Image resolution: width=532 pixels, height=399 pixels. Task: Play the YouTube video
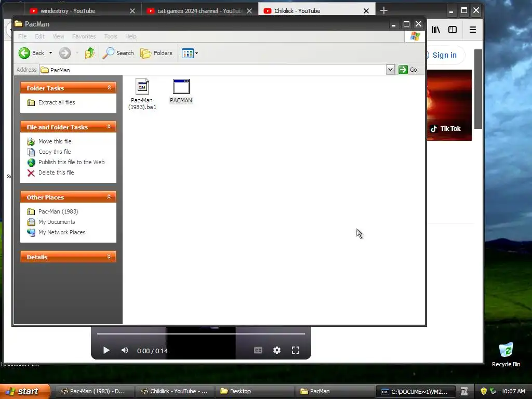point(106,351)
